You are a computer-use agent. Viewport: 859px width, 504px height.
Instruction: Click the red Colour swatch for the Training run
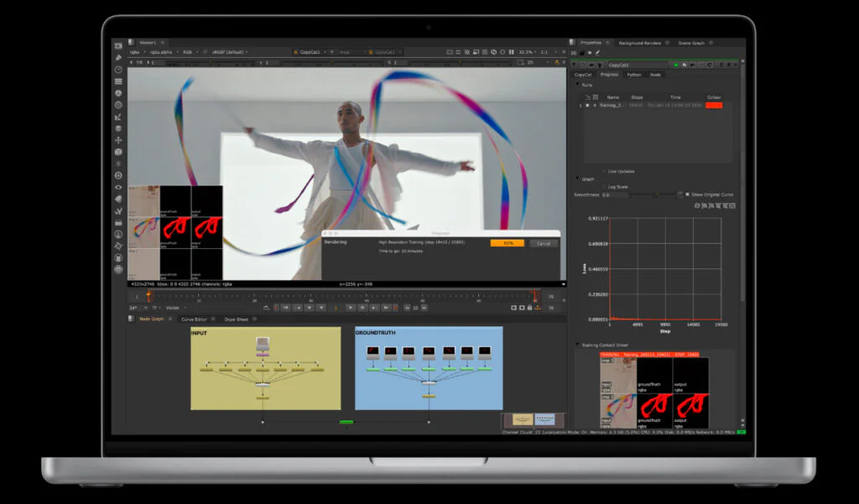(713, 105)
